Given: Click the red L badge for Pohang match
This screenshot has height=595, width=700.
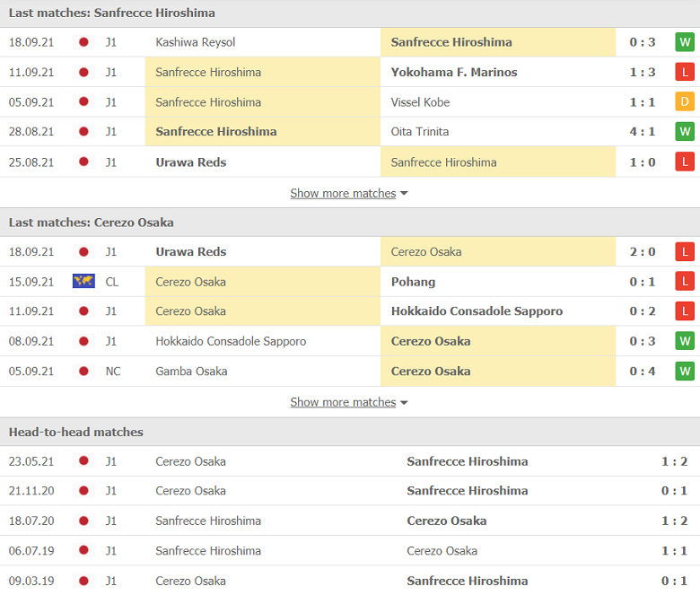Looking at the screenshot, I should point(685,282).
